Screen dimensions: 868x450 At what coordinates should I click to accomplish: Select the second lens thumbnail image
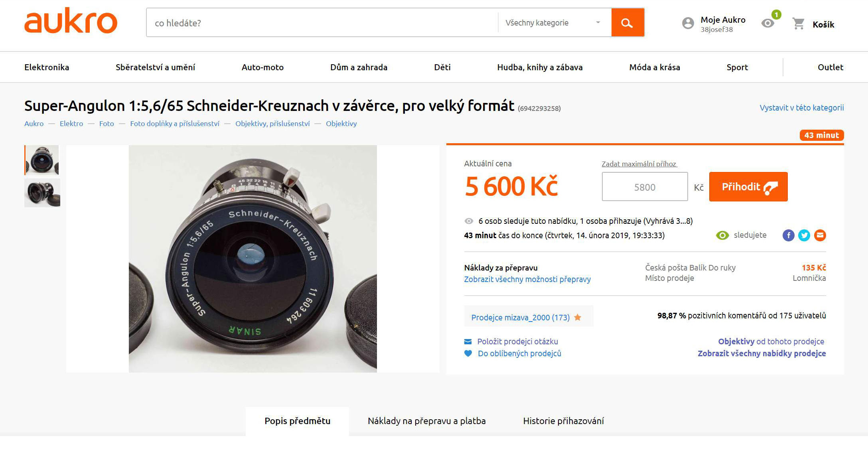[x=42, y=193]
